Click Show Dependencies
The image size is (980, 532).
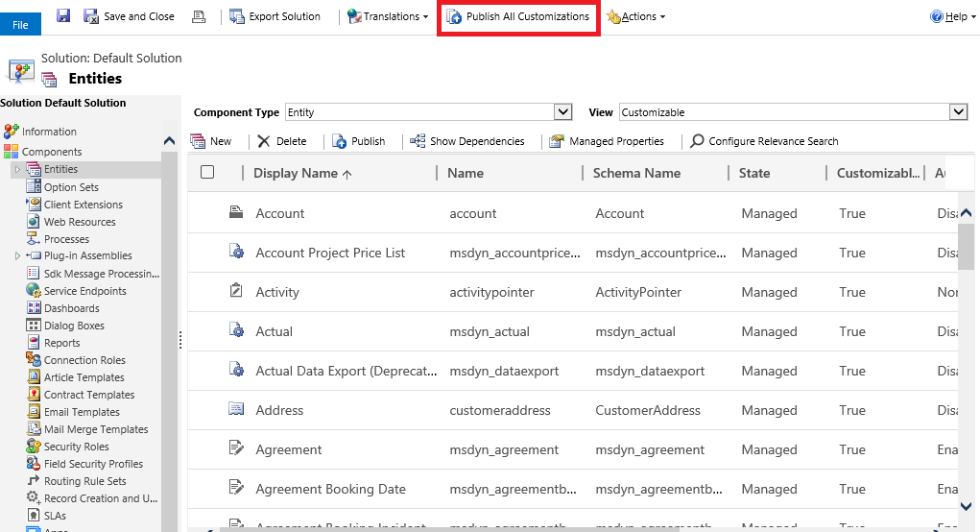click(x=466, y=141)
